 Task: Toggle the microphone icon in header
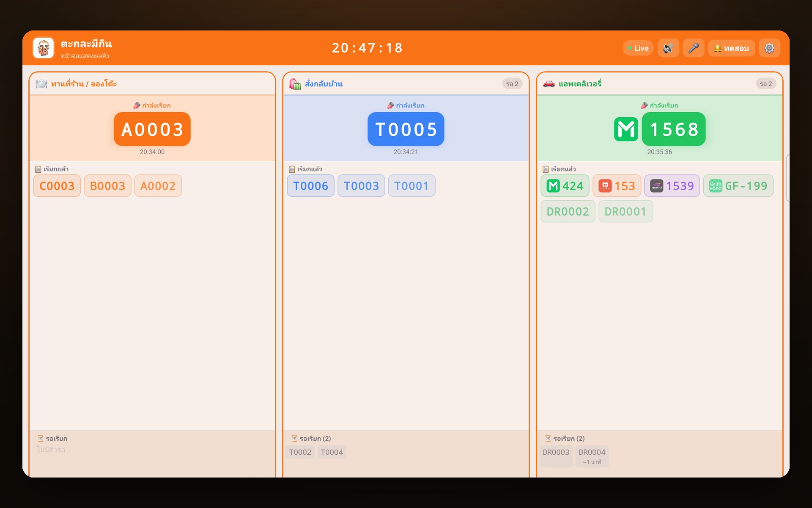pyautogui.click(x=693, y=48)
